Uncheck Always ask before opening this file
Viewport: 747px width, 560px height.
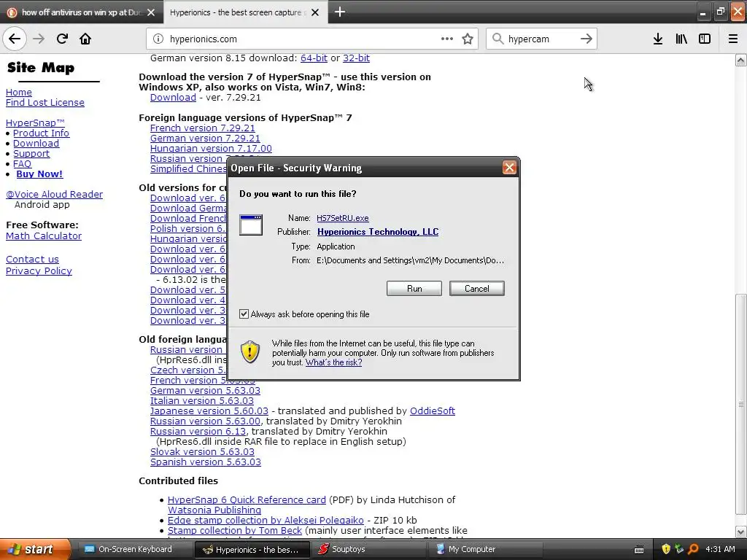pyautogui.click(x=244, y=314)
